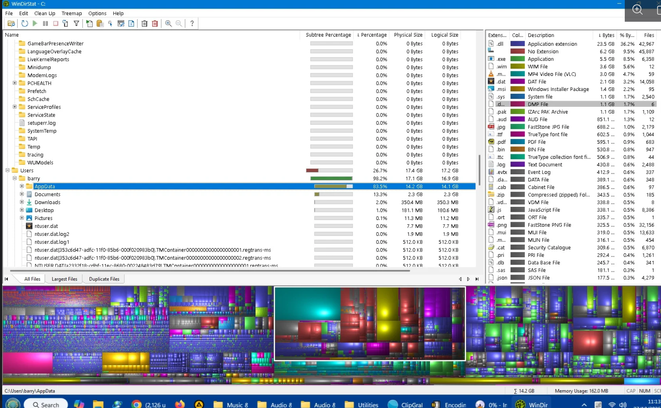
Task: Open the Edit menu
Action: click(x=24, y=13)
